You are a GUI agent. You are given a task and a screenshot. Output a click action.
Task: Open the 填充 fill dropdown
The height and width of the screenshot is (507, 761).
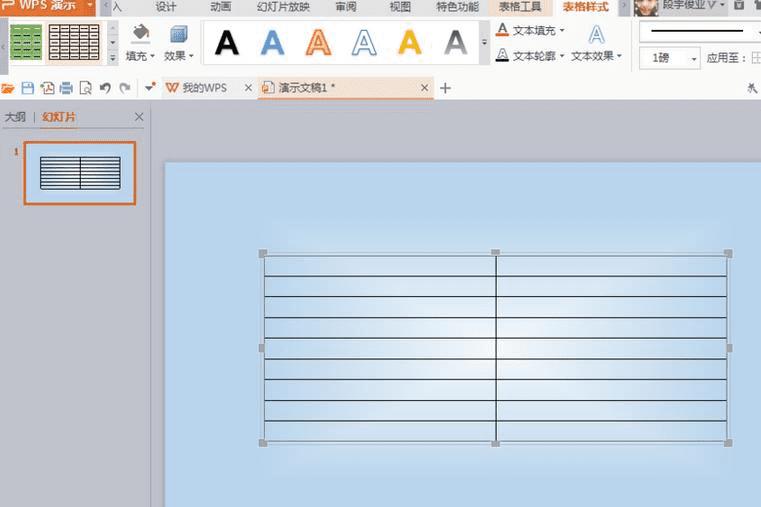point(140,56)
